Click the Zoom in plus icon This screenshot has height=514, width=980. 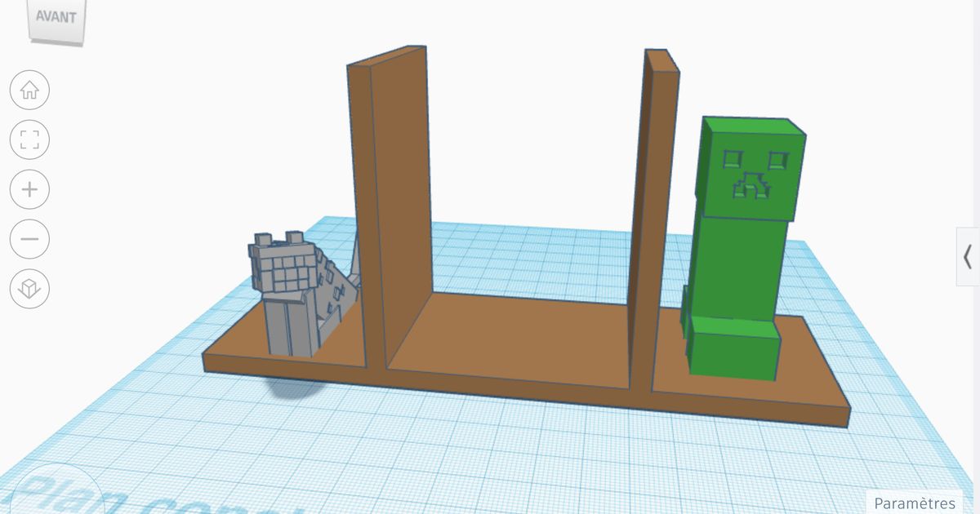(x=29, y=189)
